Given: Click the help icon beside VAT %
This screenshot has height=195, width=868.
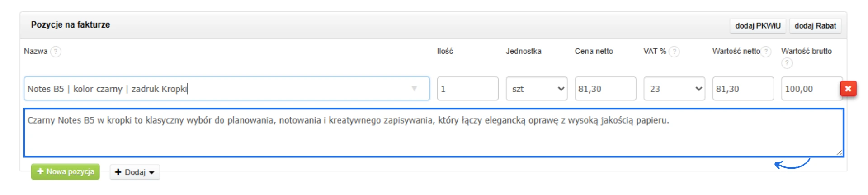Looking at the screenshot, I should coord(674,52).
